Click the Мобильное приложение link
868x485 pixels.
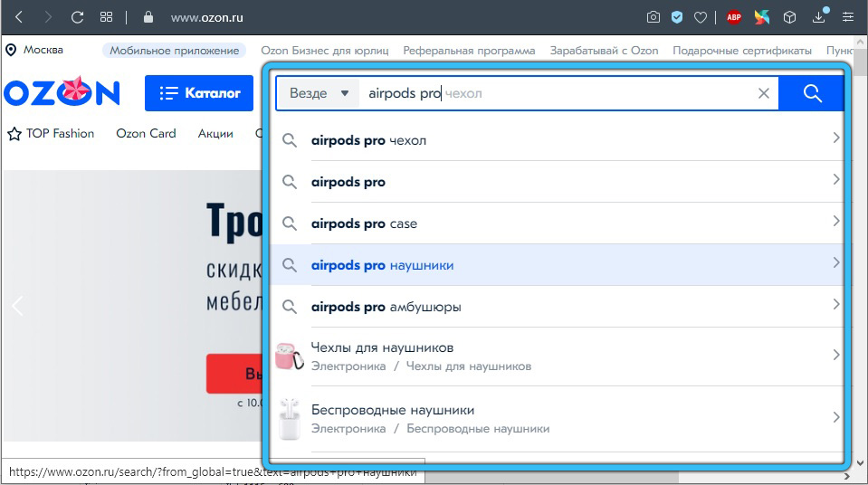tap(175, 51)
